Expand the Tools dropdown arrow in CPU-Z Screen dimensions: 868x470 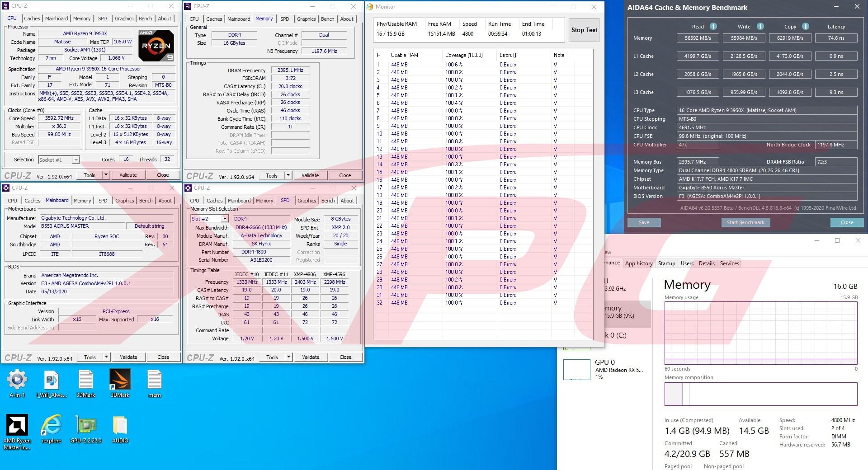pos(106,174)
